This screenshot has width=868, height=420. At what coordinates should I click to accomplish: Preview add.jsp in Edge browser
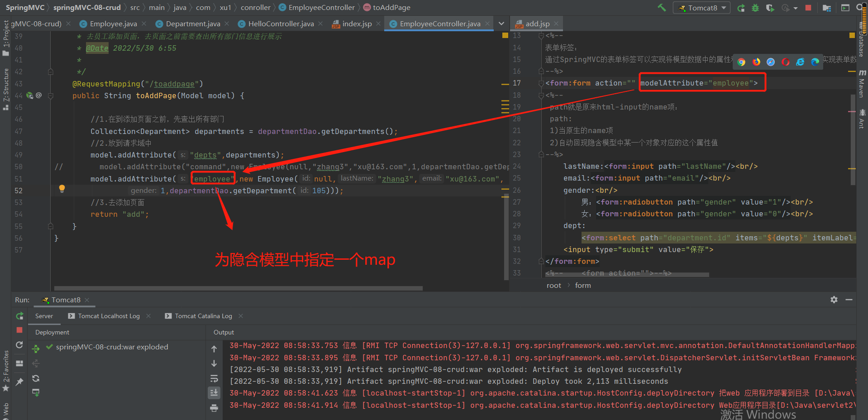click(815, 62)
